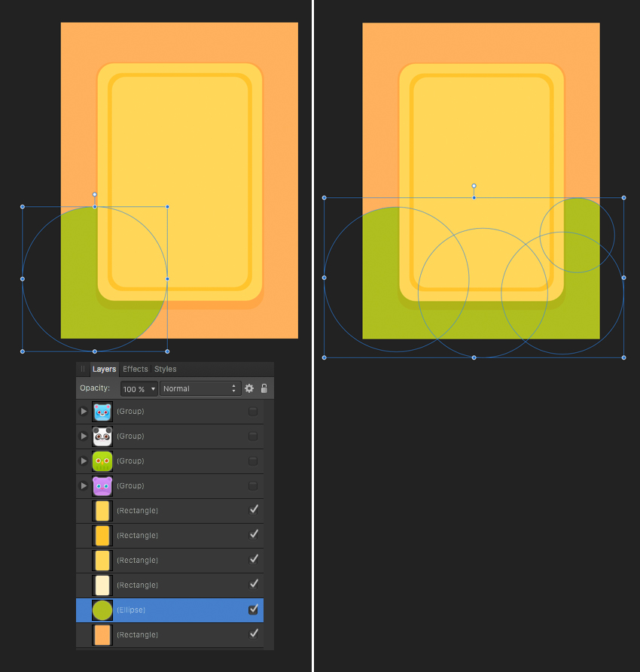640x672 pixels.
Task: Switch to the Effects tab
Action: tap(135, 369)
